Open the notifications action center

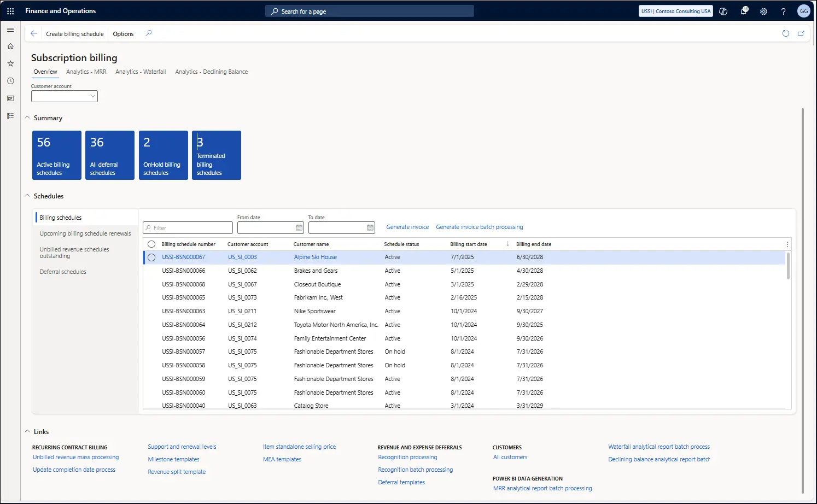pyautogui.click(x=744, y=11)
